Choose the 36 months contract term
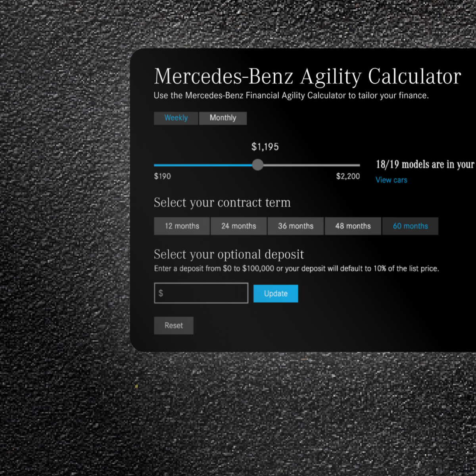The height and width of the screenshot is (476, 476). (x=296, y=226)
